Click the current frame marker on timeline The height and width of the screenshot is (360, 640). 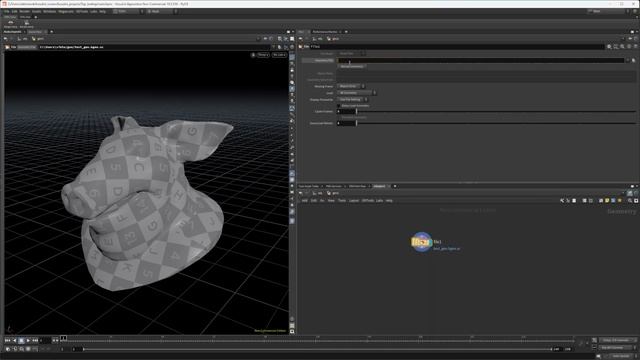(63, 338)
